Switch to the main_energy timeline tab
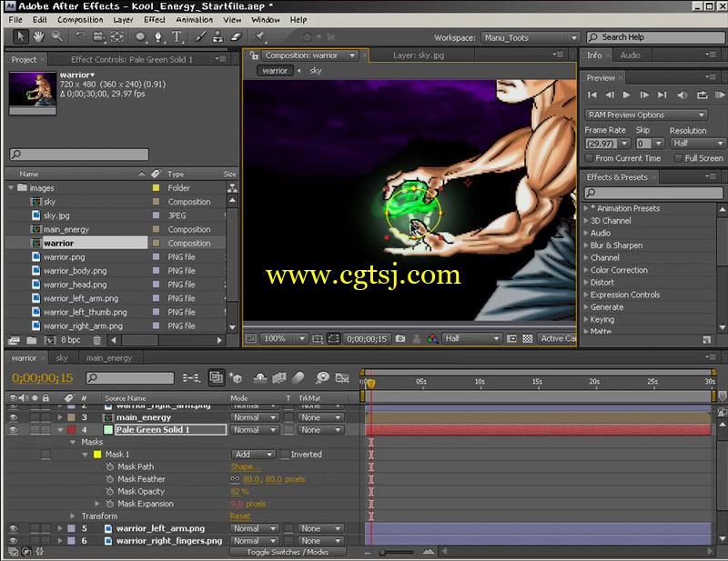Screen dimensions: 728x561 coord(109,357)
